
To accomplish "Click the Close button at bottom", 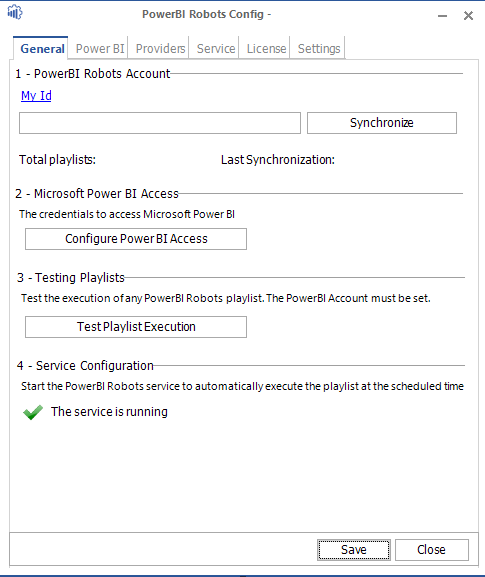I will [x=432, y=550].
